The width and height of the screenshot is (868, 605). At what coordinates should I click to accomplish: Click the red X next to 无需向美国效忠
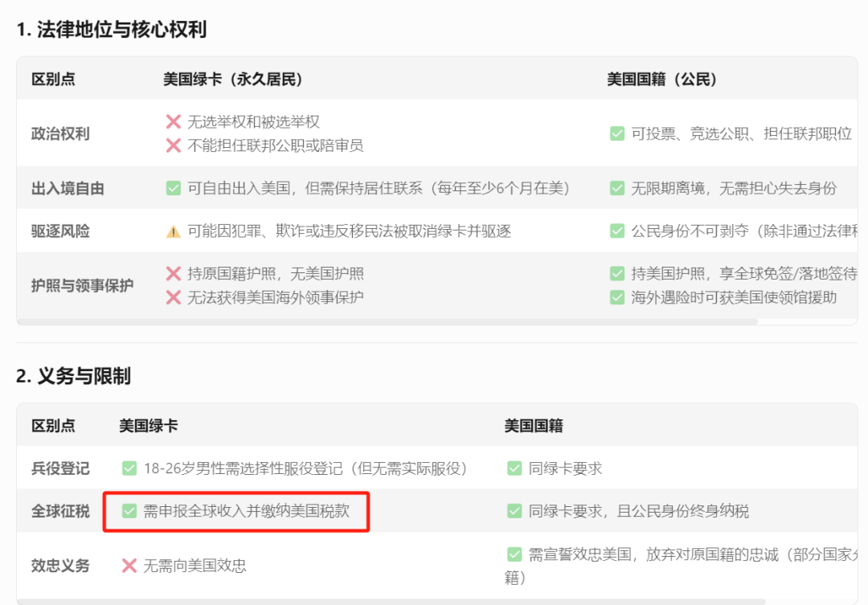[x=129, y=566]
